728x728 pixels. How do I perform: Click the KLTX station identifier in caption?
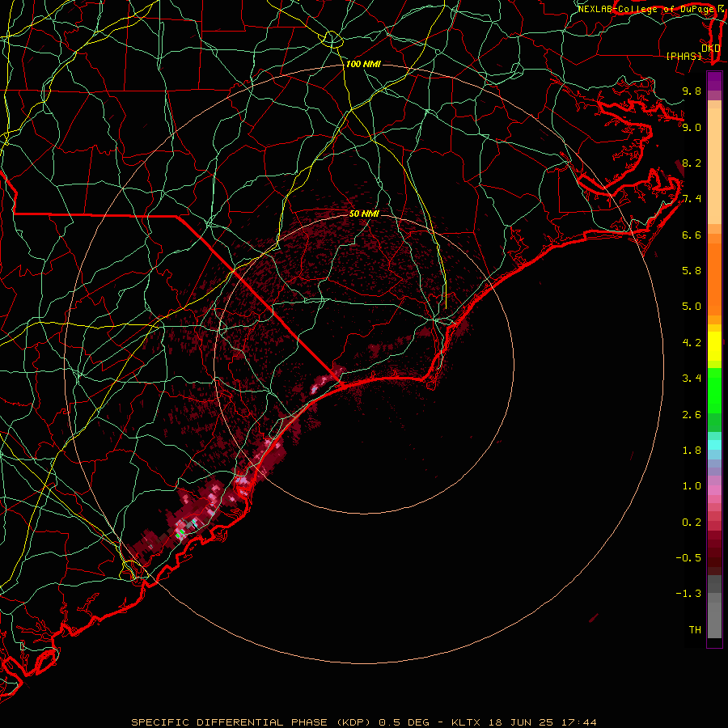coord(466,722)
